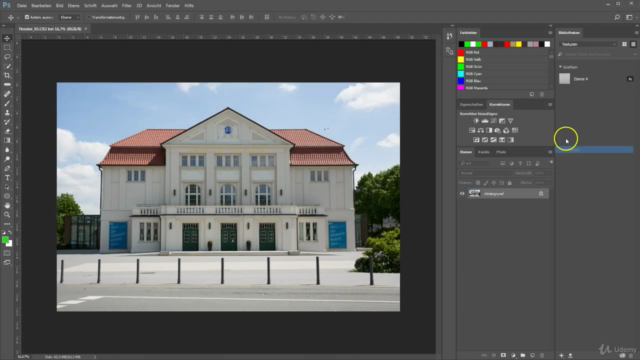
Task: Select the Brush tool
Action: click(7, 103)
